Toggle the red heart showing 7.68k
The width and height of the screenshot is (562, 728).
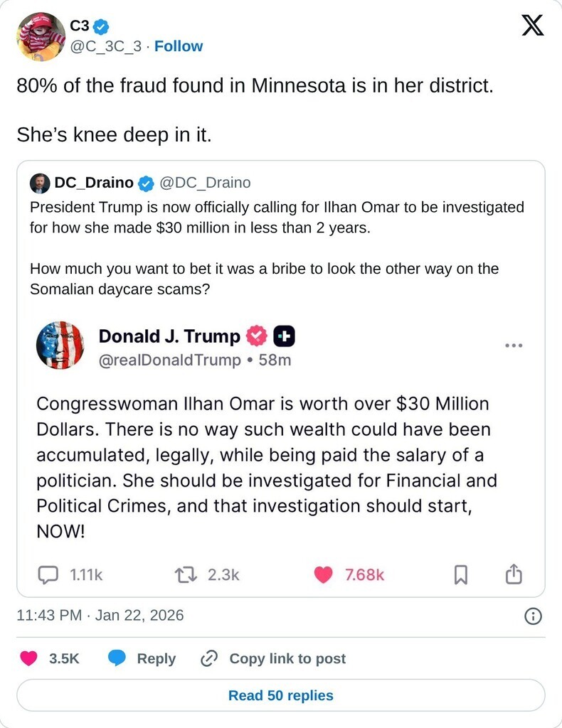coord(323,574)
